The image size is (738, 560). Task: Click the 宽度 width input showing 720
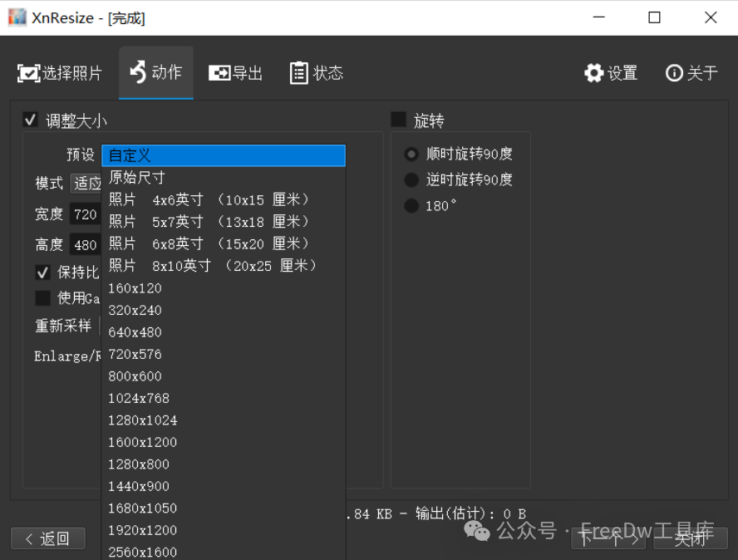click(86, 214)
